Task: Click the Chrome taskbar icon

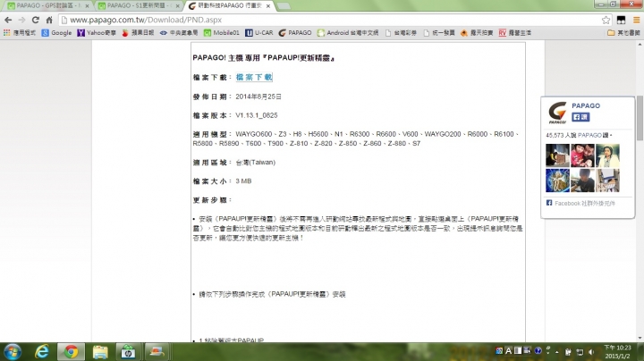Action: (71, 352)
